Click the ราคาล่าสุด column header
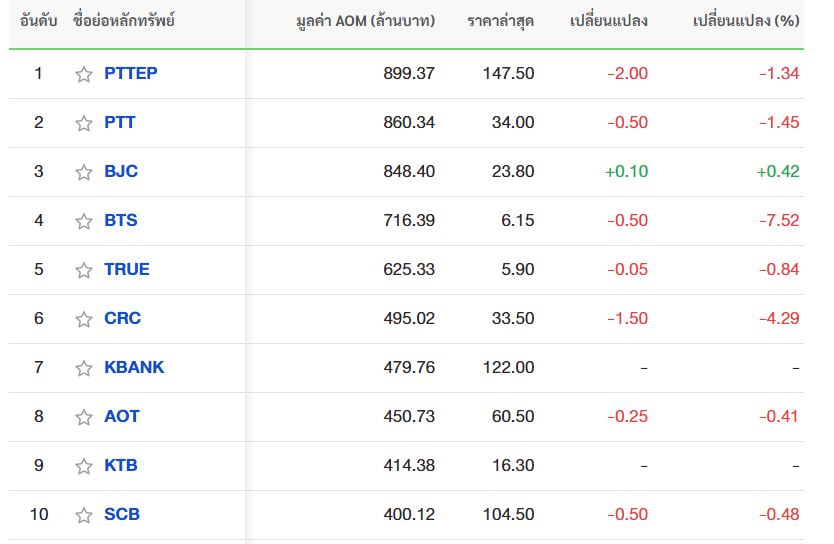834x544 pixels. (500, 21)
